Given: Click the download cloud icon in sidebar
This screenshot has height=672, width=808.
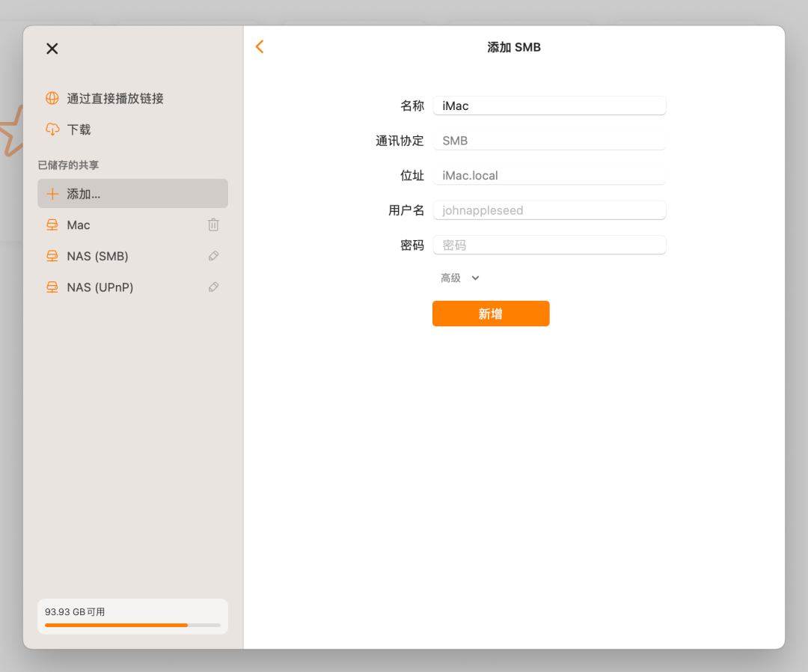Looking at the screenshot, I should click(52, 129).
